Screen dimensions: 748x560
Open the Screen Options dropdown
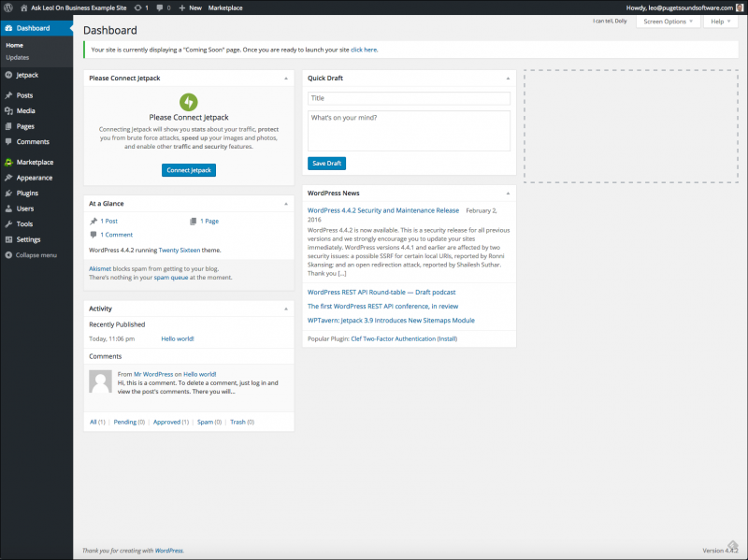coord(668,22)
